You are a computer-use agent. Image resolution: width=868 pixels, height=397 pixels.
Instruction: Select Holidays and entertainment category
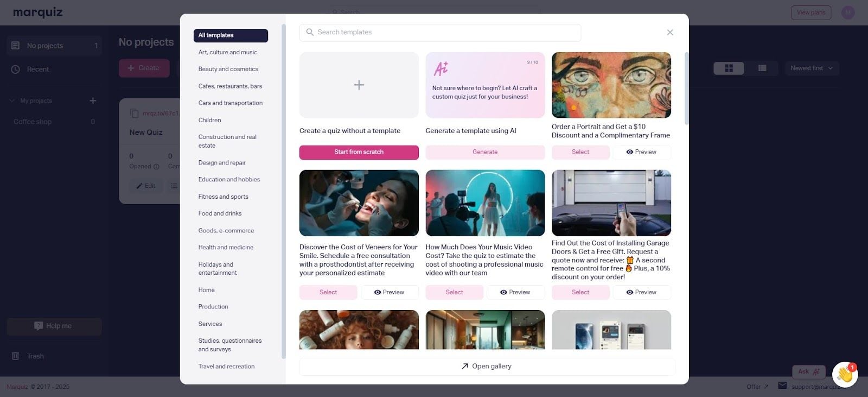(x=218, y=268)
